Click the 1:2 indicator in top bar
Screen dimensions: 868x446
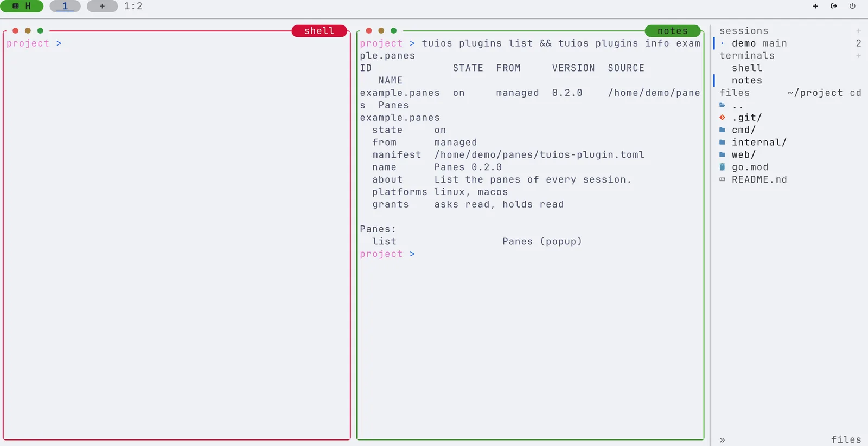coord(133,6)
